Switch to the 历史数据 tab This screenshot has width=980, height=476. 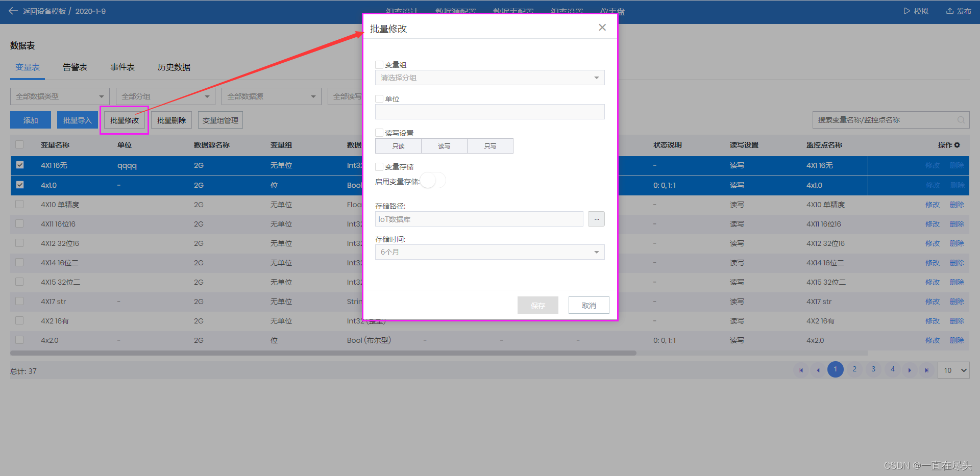174,67
